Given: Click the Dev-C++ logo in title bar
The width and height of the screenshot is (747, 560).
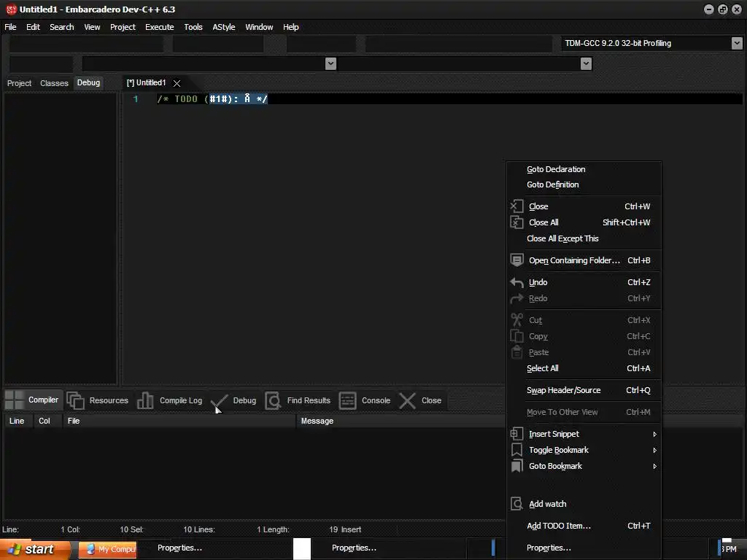Looking at the screenshot, I should pos(11,9).
